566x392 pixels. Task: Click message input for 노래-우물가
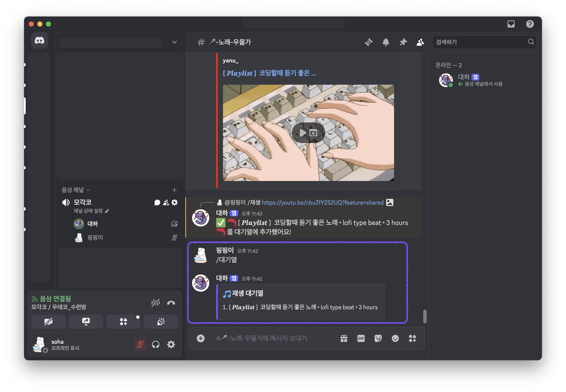[275, 338]
